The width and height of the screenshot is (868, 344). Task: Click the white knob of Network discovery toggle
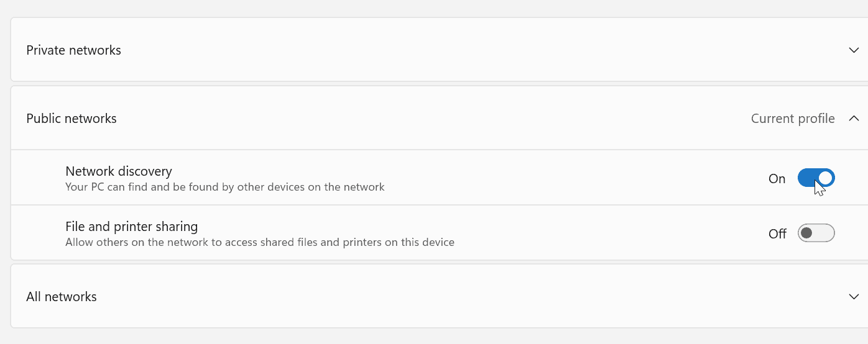825,178
